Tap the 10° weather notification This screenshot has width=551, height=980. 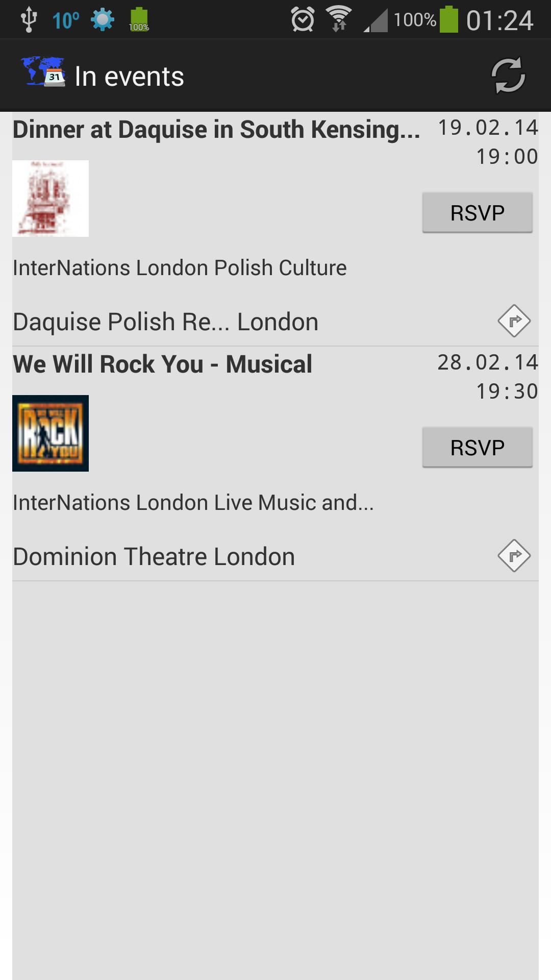click(x=66, y=20)
